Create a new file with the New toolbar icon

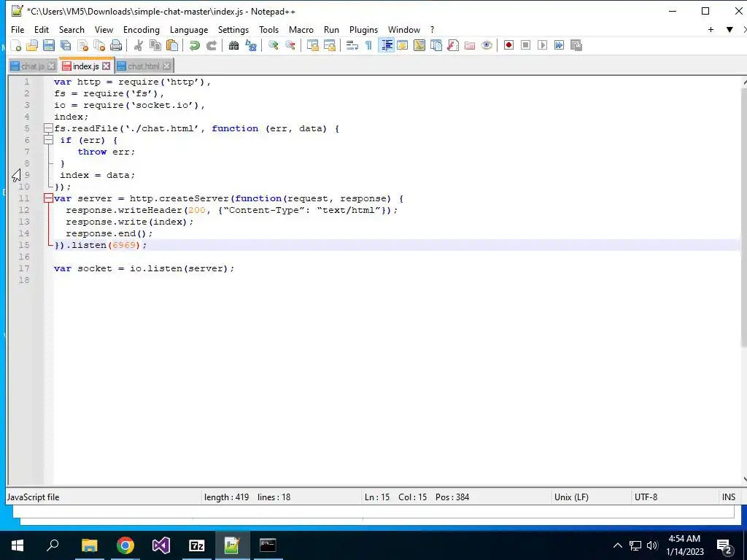[16, 45]
